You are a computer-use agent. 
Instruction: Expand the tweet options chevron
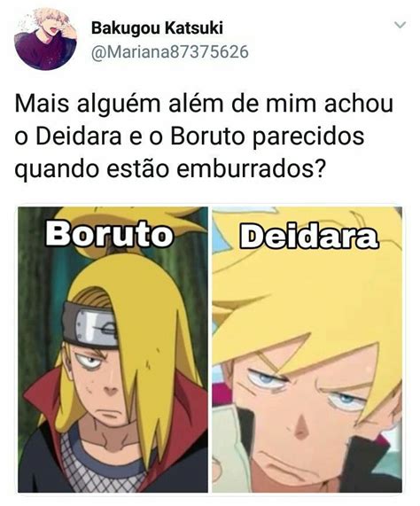pos(400,25)
